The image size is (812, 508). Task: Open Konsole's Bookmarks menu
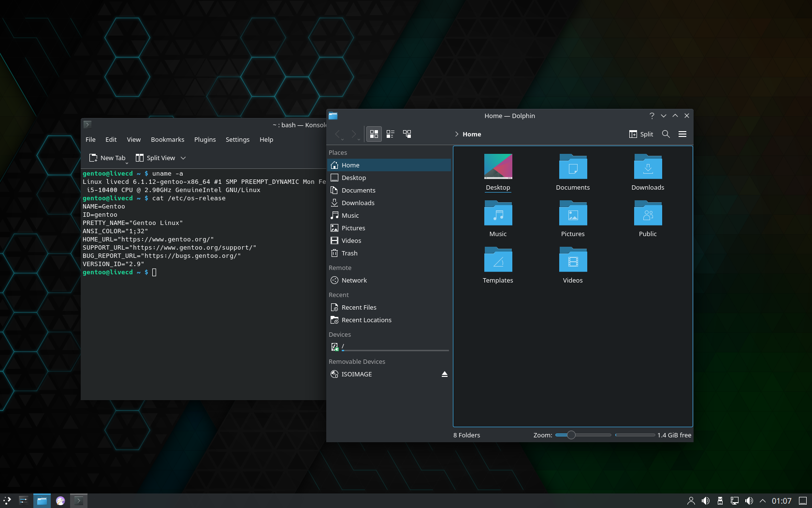pos(168,139)
